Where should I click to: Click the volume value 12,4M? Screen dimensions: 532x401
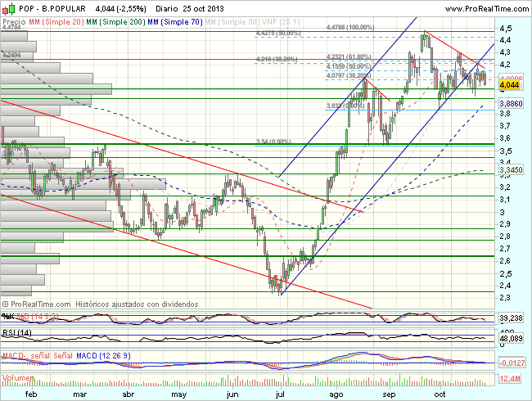510,378
